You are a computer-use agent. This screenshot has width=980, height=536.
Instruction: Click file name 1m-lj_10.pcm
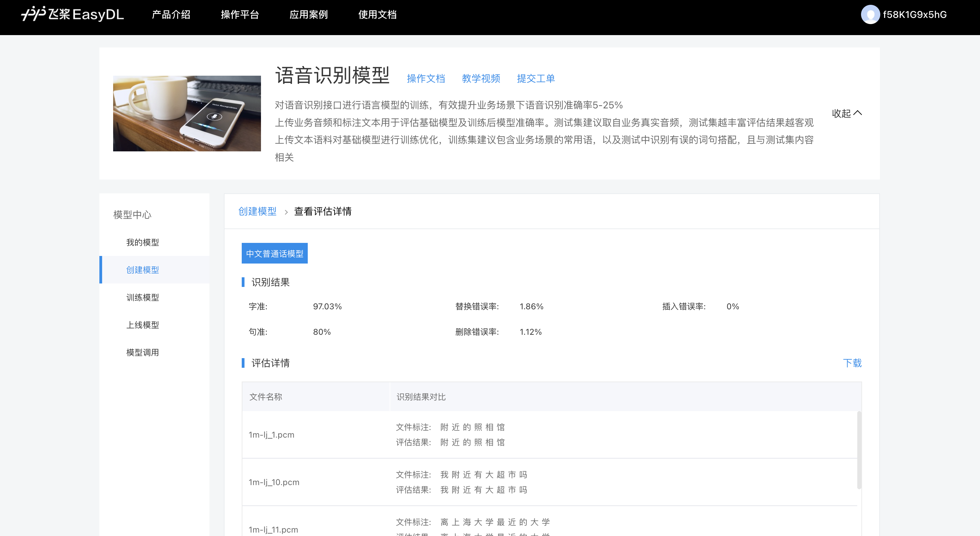click(x=274, y=482)
